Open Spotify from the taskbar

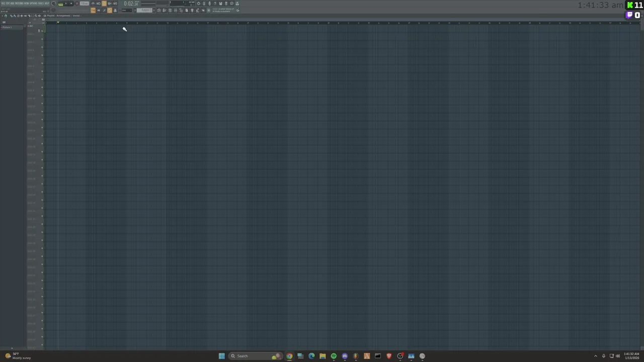point(334,356)
